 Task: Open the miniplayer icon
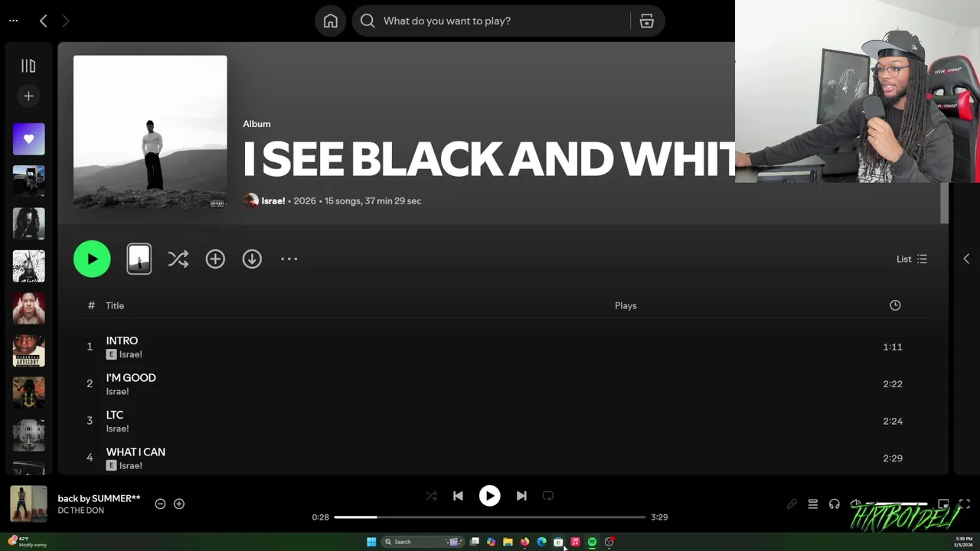943,504
